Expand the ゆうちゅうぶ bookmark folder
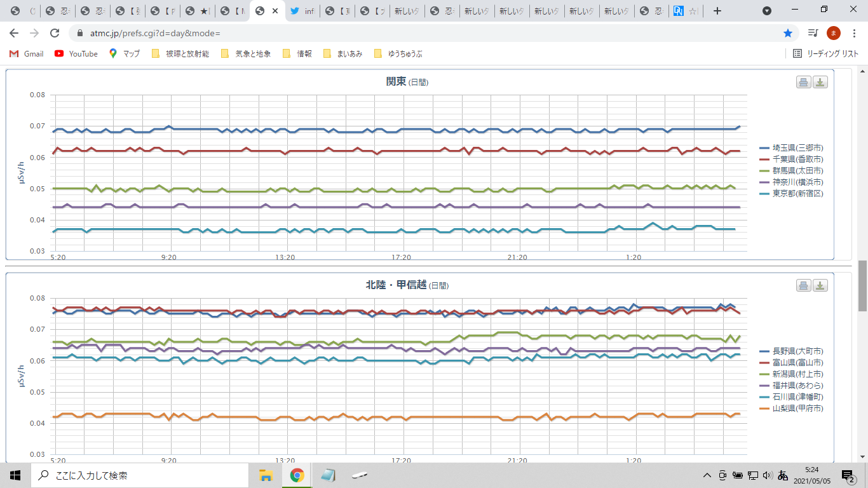Viewport: 868px width, 488px height. point(398,54)
